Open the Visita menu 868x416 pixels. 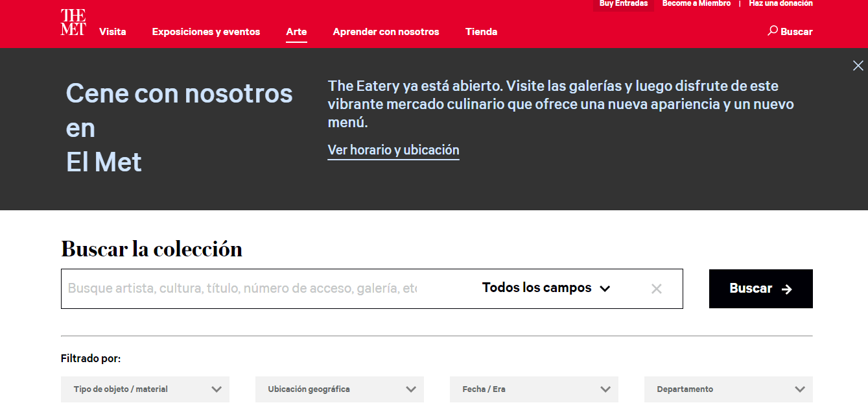[x=113, y=31]
